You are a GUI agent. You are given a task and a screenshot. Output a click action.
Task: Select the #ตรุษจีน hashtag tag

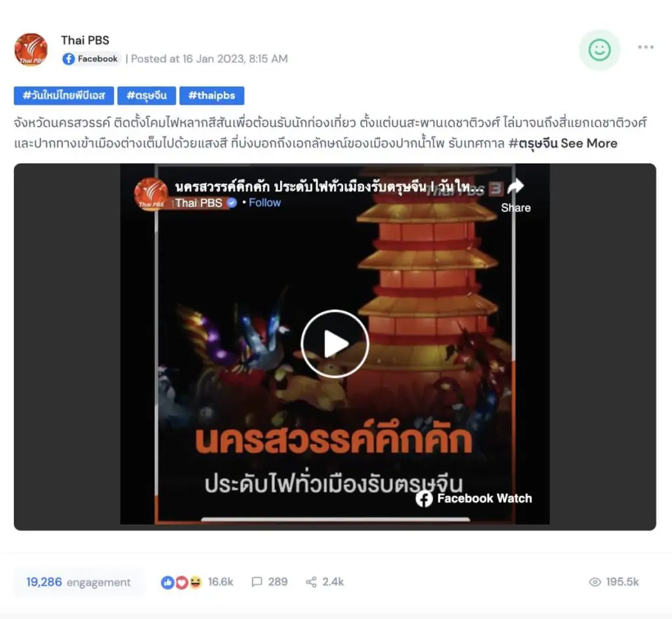click(x=146, y=96)
